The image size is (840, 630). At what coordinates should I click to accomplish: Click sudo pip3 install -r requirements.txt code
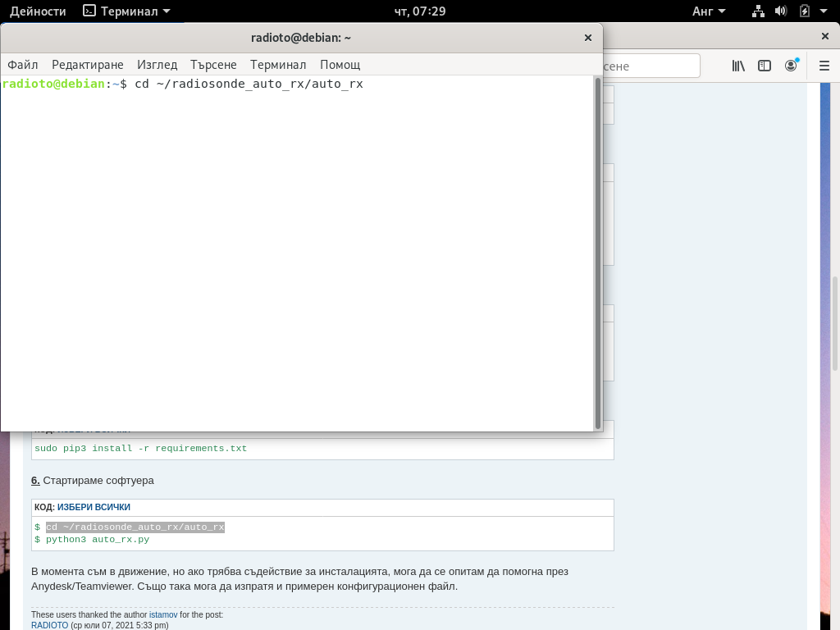pyautogui.click(x=141, y=449)
